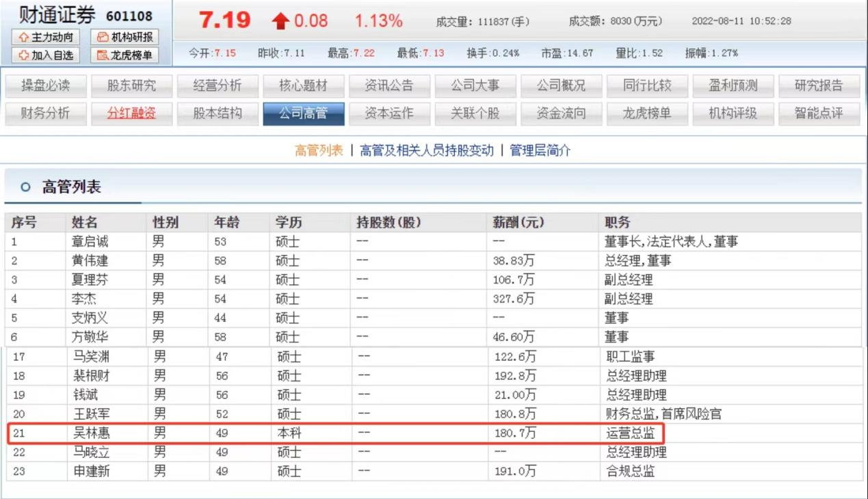868x499 pixels.
Task: Open 关联个股 tab
Action: 475,113
